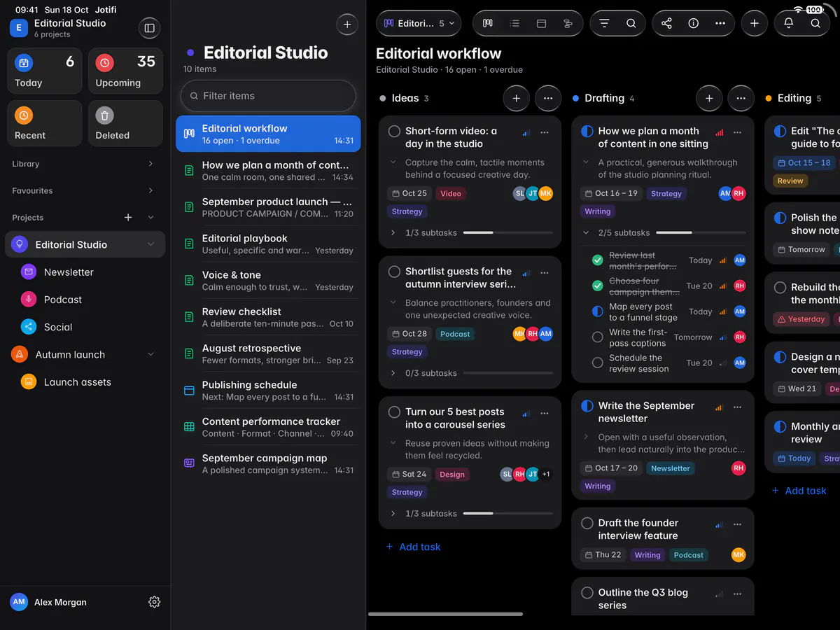Click Add task under the Editing column
This screenshot has height=630, width=840.
(799, 491)
